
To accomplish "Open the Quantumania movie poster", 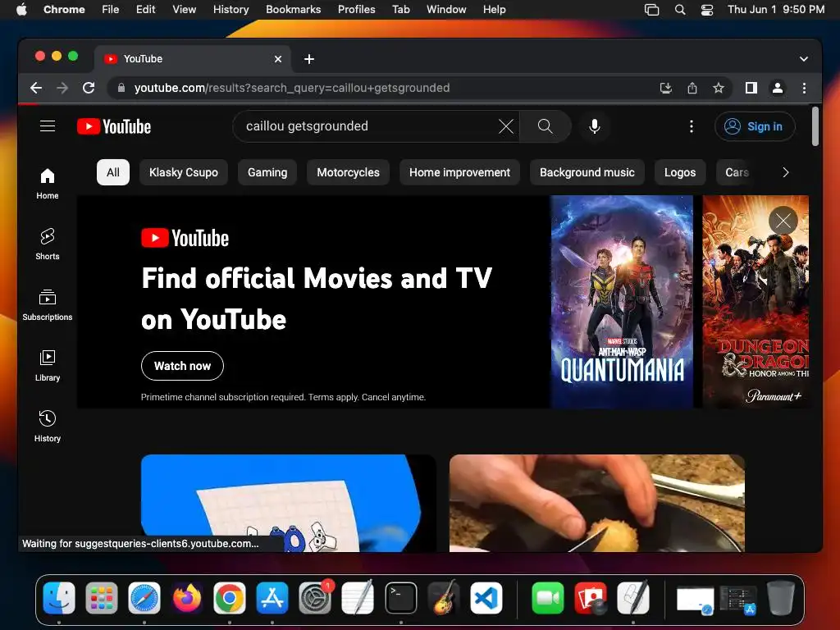I will [622, 302].
